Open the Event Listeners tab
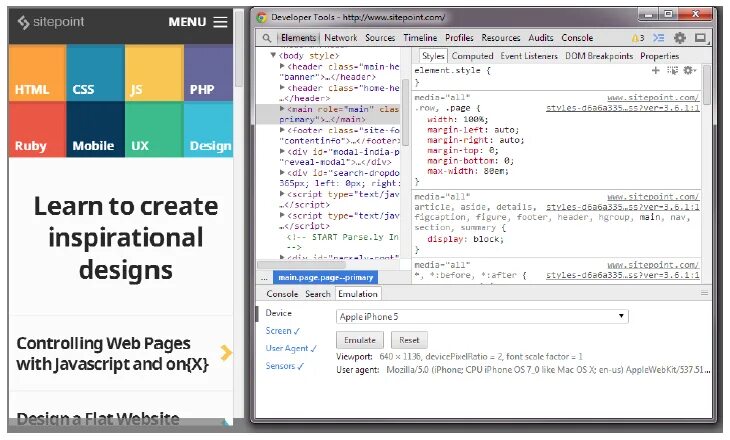 pos(529,56)
